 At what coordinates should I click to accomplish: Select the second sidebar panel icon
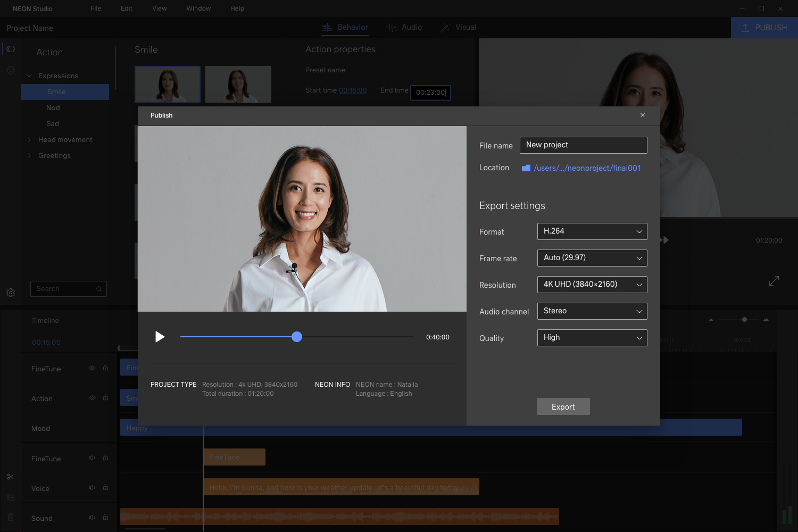(11, 70)
